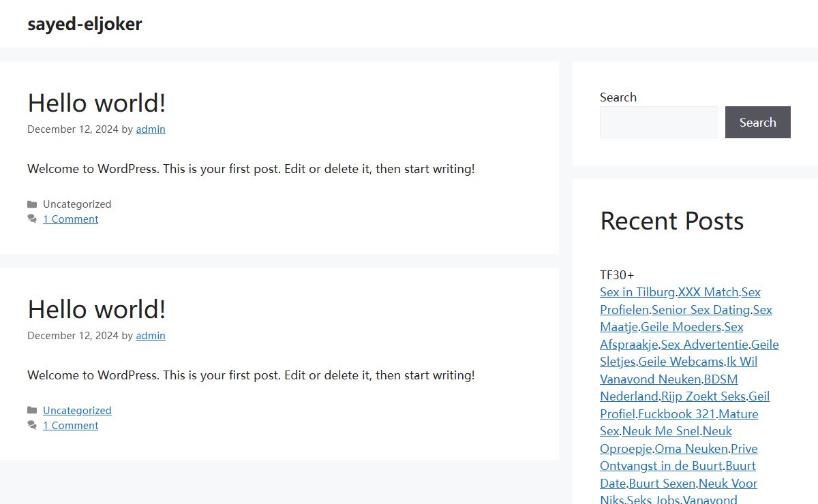The height and width of the screenshot is (504, 818).
Task: Open the sayed-eljoker site title link
Action: (85, 24)
